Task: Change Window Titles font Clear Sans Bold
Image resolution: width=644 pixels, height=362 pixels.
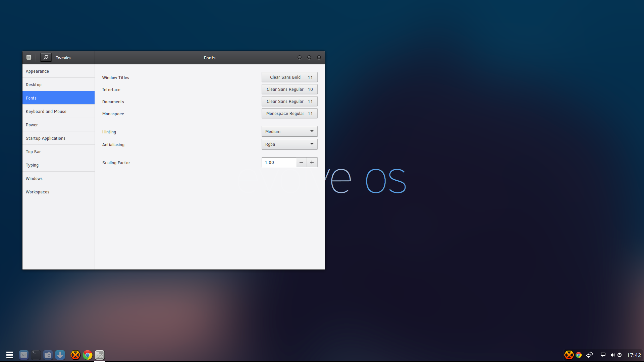Action: pos(289,77)
